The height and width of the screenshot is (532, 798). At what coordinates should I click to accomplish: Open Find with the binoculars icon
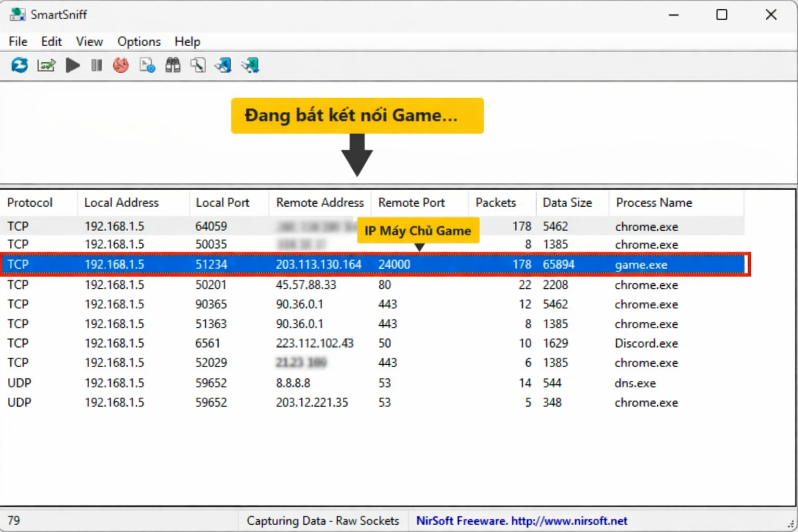(172, 65)
